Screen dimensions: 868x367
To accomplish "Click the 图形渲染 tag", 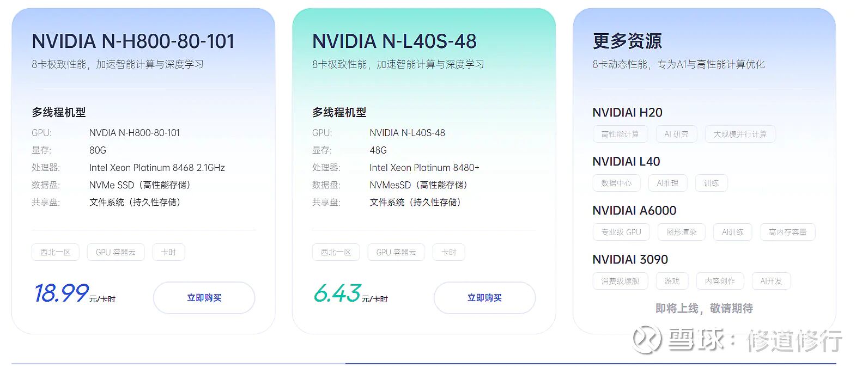I will 681,232.
